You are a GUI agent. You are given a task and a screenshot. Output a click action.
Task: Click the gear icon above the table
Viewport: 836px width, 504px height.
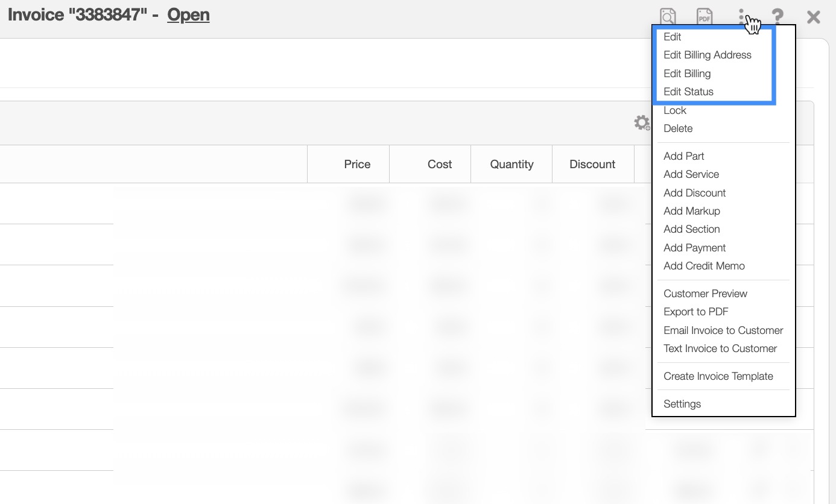642,123
